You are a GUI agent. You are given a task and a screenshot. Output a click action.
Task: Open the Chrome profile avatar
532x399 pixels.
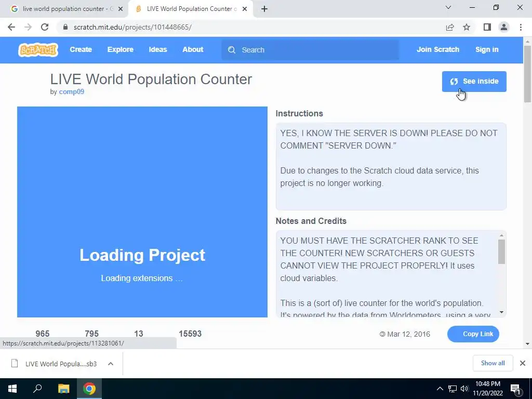504,27
